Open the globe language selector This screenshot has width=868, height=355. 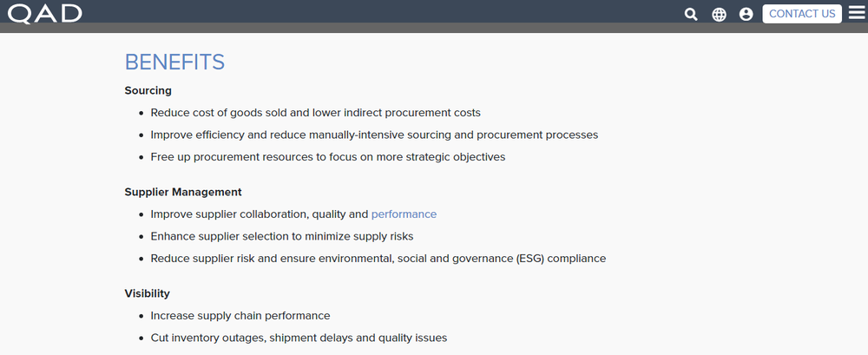click(x=719, y=14)
